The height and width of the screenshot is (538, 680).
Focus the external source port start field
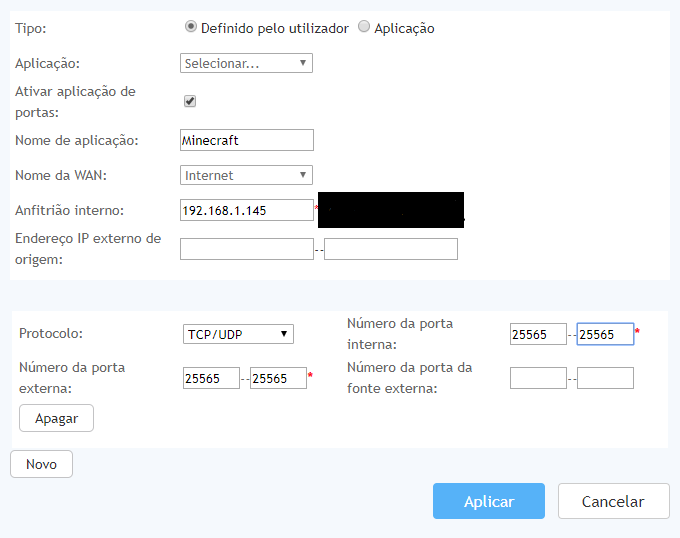tap(537, 378)
